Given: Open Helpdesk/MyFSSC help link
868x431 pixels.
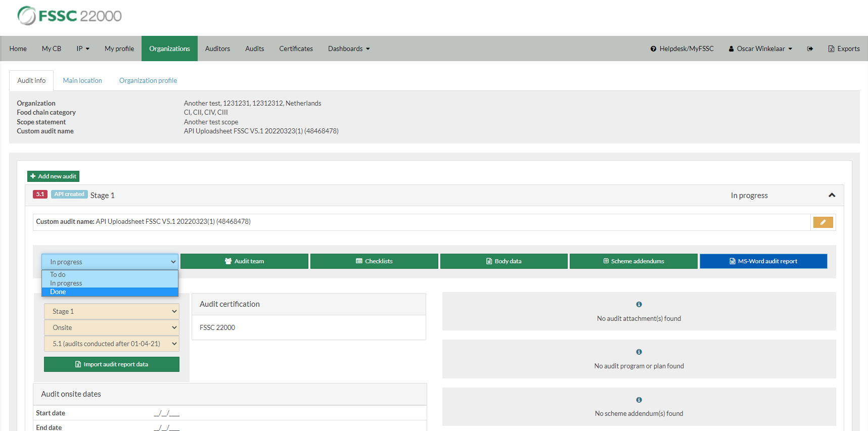Looking at the screenshot, I should pyautogui.click(x=682, y=49).
